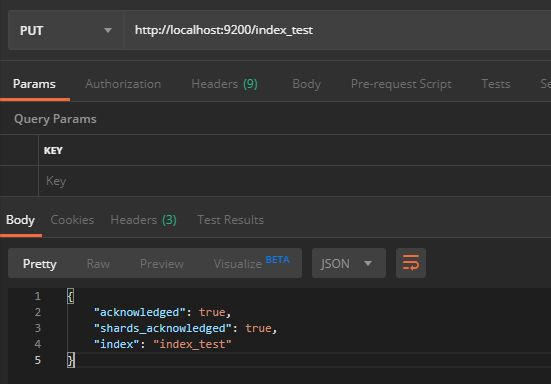
Task: Go to the Tests tab
Action: tap(495, 84)
